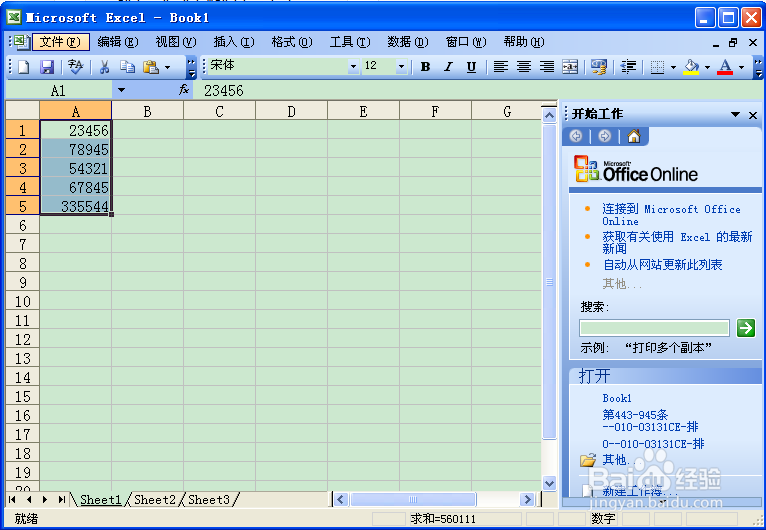766x530 pixels.
Task: Open the fill color dropdown arrow
Action: 707,67
